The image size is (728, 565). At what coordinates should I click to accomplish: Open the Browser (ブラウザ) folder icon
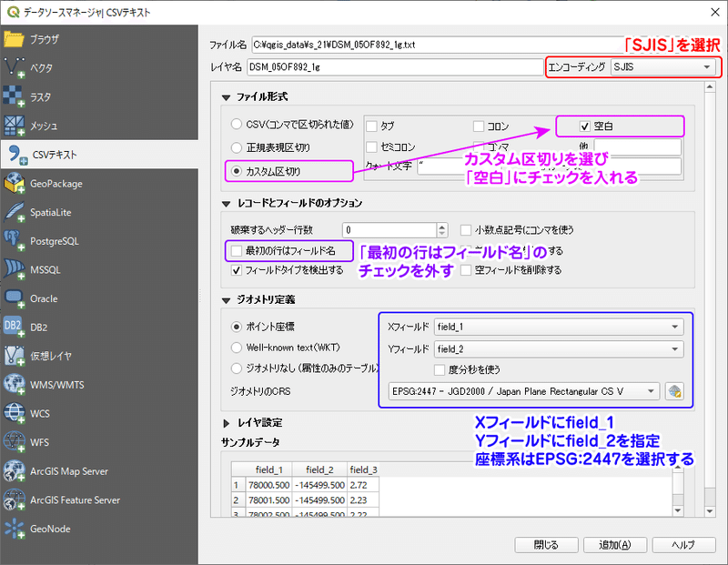14,39
